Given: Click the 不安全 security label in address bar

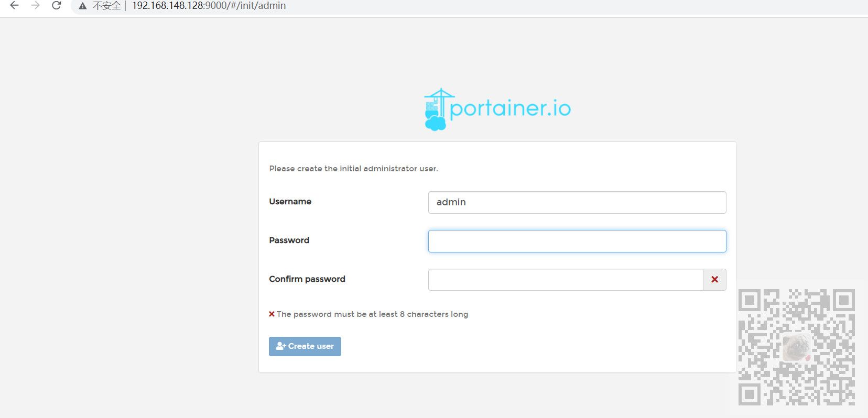Looking at the screenshot, I should point(106,6).
